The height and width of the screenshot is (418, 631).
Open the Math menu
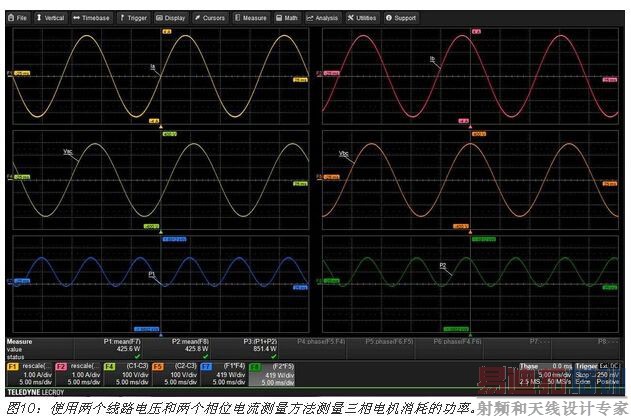(x=287, y=18)
